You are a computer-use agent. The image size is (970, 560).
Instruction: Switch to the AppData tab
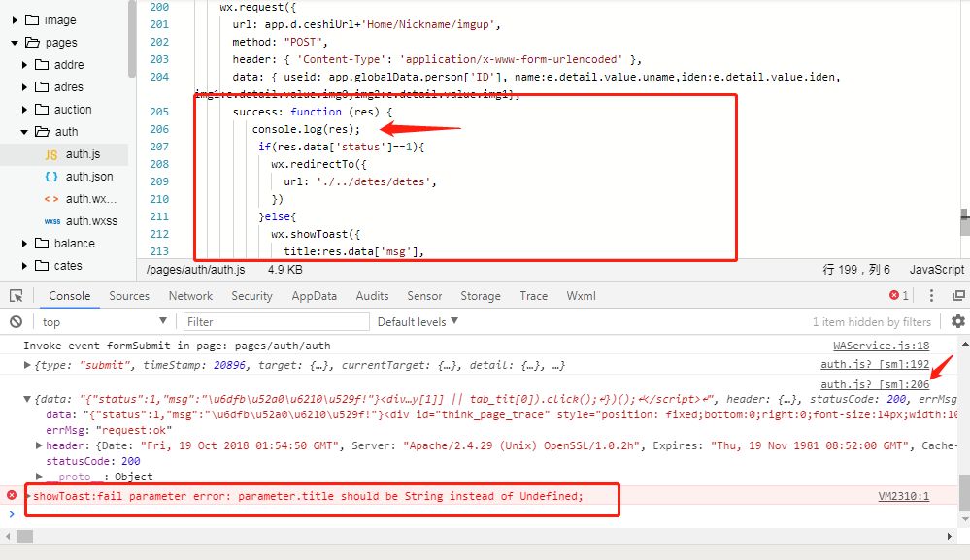point(315,296)
